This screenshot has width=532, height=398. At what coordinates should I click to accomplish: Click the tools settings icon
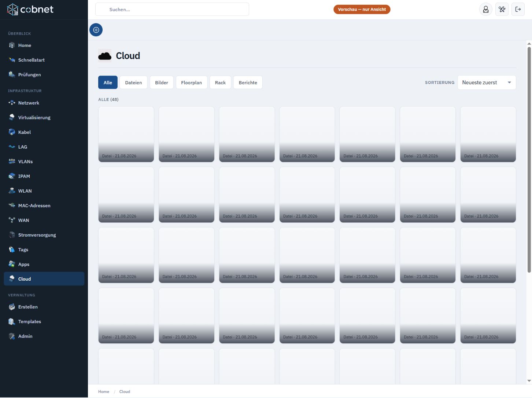pyautogui.click(x=502, y=10)
